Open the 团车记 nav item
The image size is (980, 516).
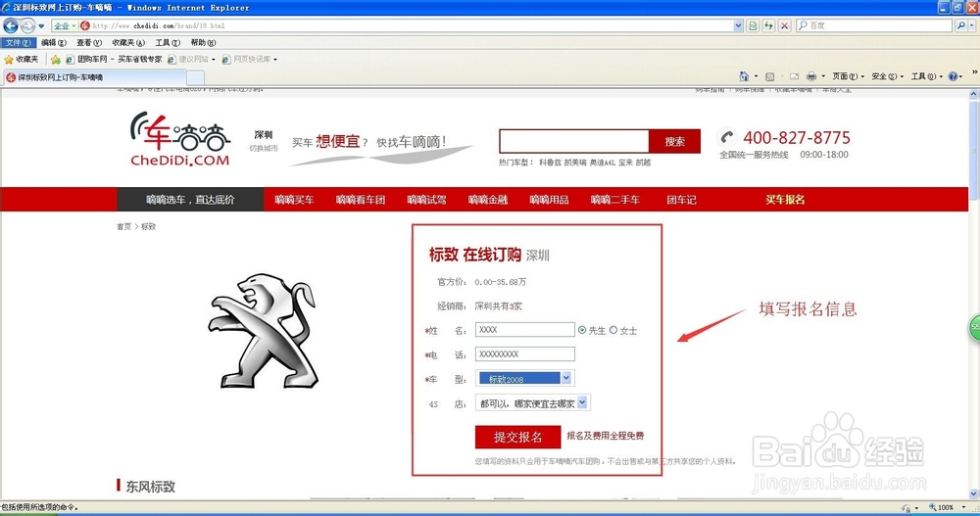click(682, 200)
